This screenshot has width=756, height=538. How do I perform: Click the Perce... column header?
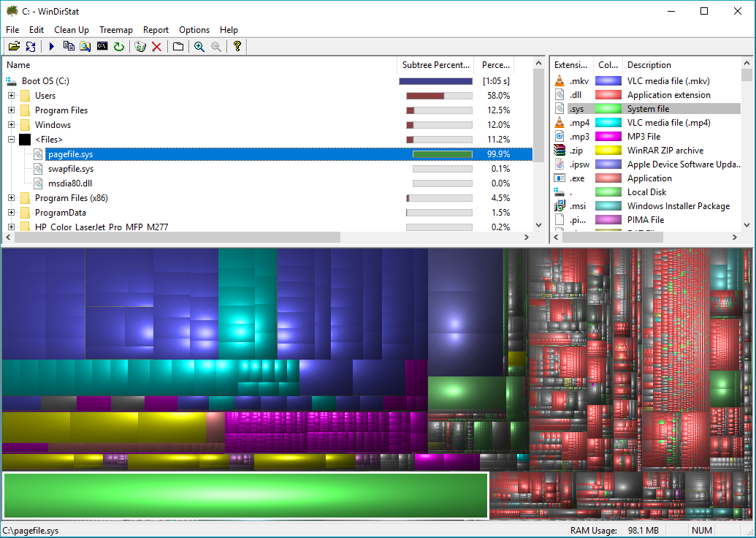(495, 65)
